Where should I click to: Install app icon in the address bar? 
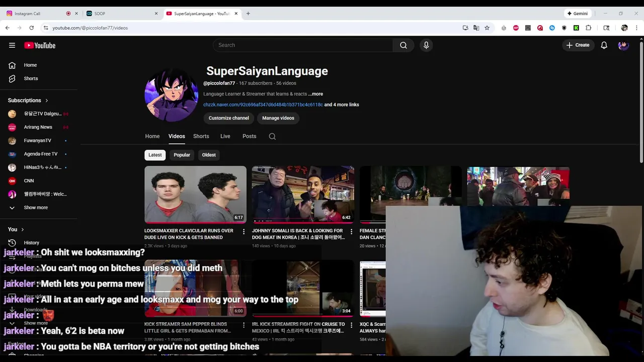click(x=465, y=28)
